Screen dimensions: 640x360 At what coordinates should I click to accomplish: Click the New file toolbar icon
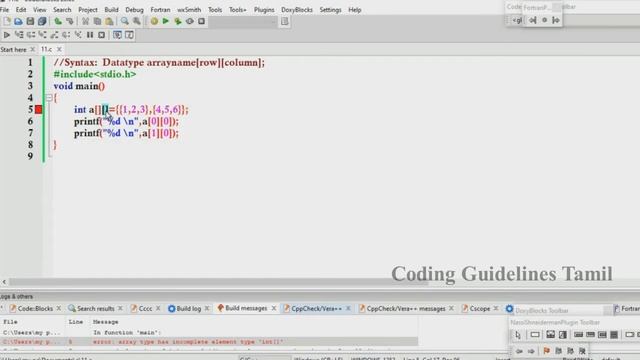click(x=7, y=21)
